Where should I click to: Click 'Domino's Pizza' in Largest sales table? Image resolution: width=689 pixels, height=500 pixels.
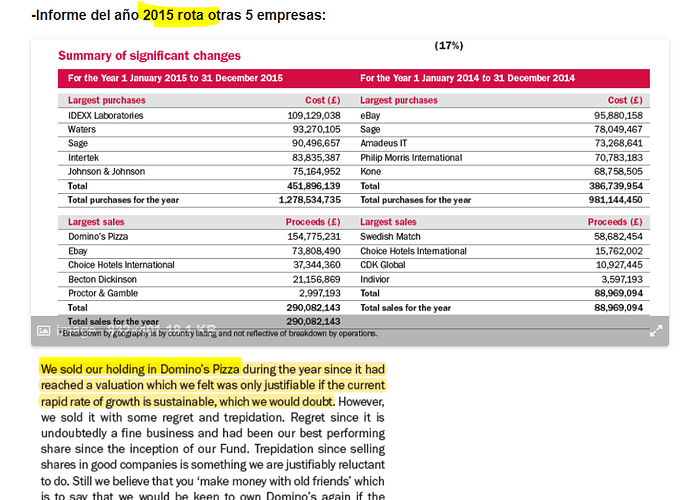click(x=98, y=236)
